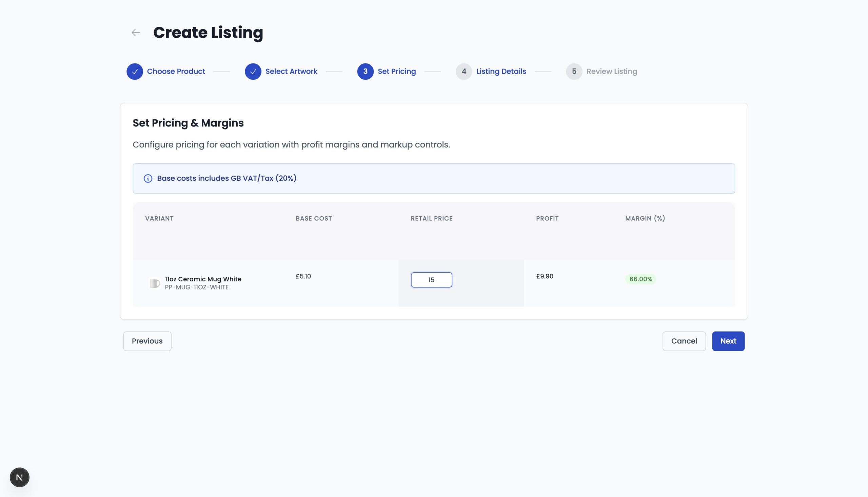Screen dimensions: 868x497
Task: Go to the Choose Product step
Action: pos(176,72)
